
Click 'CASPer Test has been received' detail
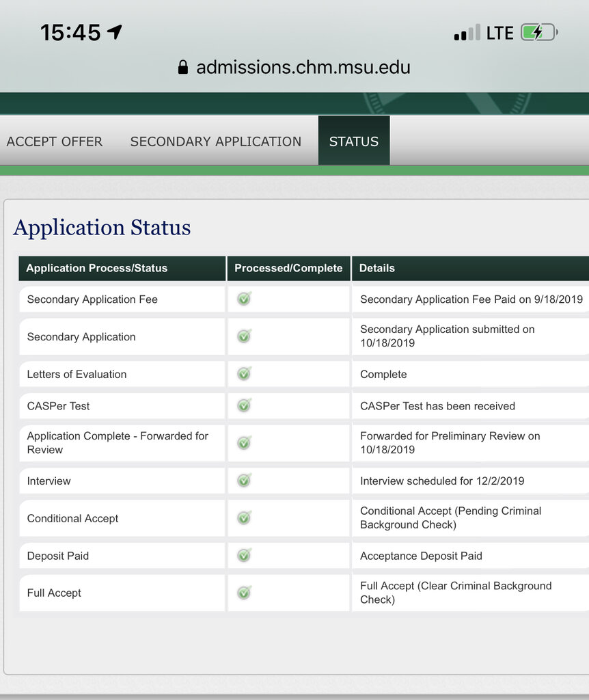click(437, 406)
